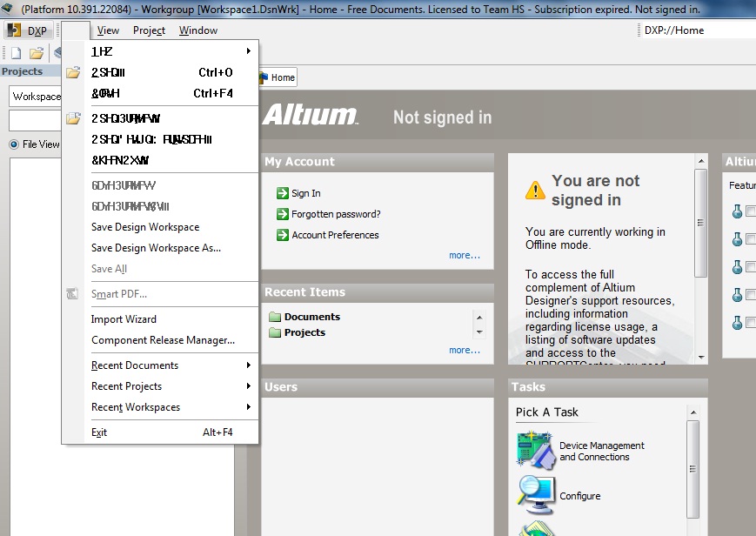Image resolution: width=756 pixels, height=536 pixels.
Task: Open the DXP menu
Action: click(x=28, y=30)
